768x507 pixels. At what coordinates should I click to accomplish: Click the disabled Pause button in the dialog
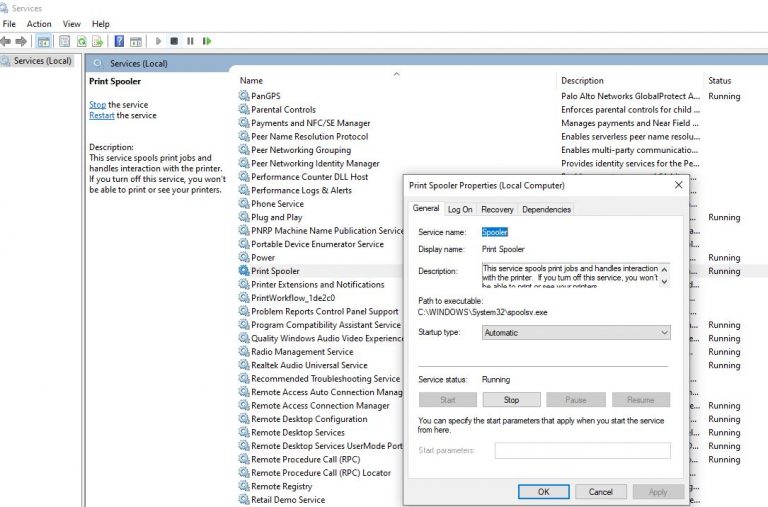576,400
